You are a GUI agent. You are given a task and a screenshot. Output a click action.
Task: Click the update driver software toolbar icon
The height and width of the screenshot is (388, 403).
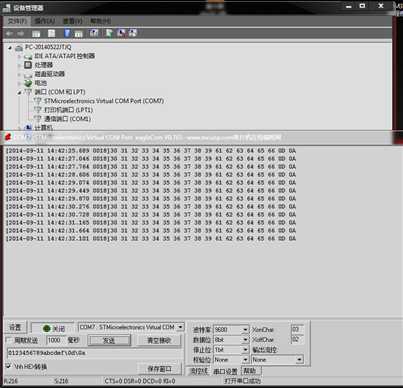click(109, 33)
